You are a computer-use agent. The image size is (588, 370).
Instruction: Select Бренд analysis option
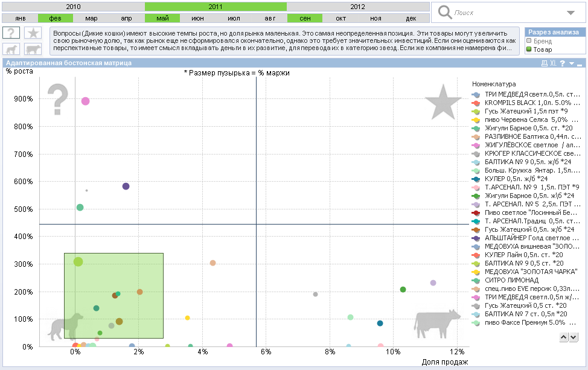click(x=529, y=41)
